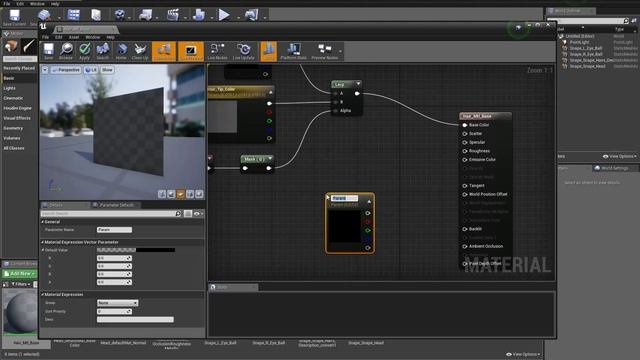Open the Lerp node dropdown arrow
Image resolution: width=640 pixels, height=360 pixels.
pos(358,84)
